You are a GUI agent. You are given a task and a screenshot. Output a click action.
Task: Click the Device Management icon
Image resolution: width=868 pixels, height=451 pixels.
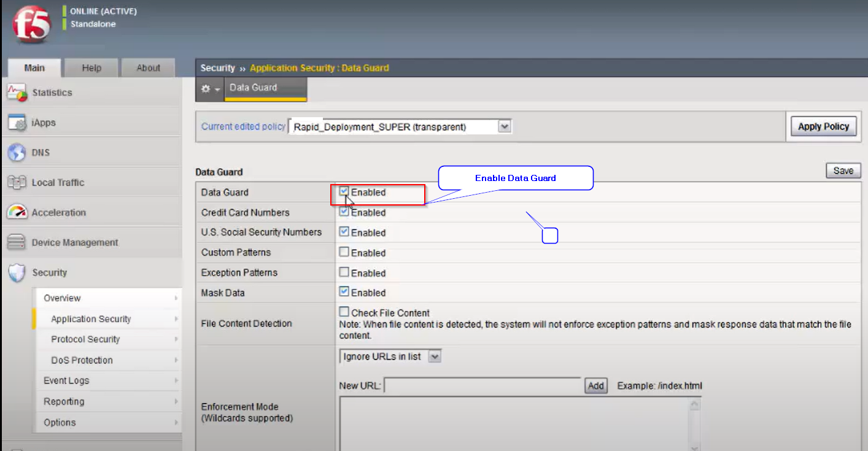tap(17, 243)
